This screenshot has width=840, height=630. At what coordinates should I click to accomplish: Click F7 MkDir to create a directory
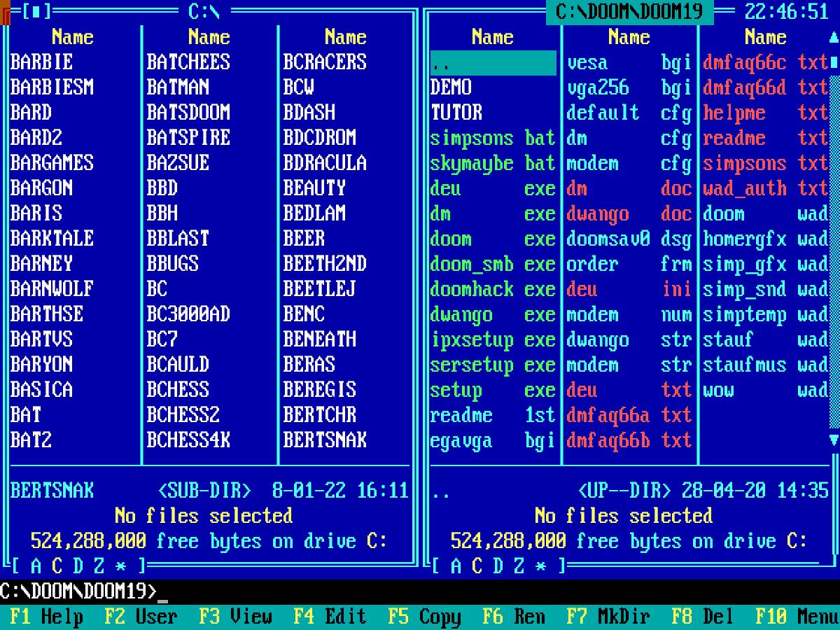(609, 617)
